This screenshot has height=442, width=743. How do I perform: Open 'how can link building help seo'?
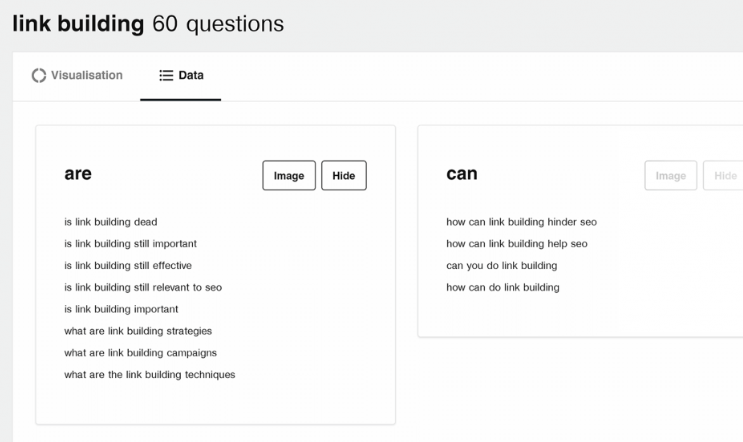pyautogui.click(x=516, y=244)
